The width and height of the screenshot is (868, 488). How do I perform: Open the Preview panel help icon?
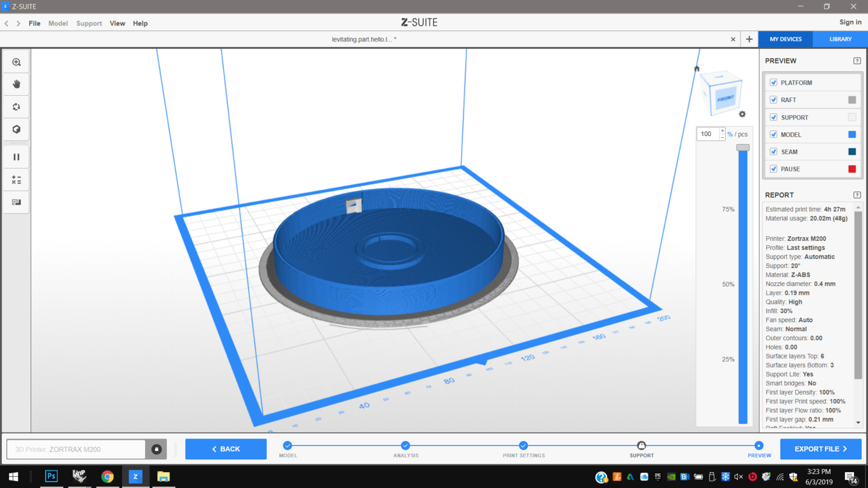[x=857, y=61]
